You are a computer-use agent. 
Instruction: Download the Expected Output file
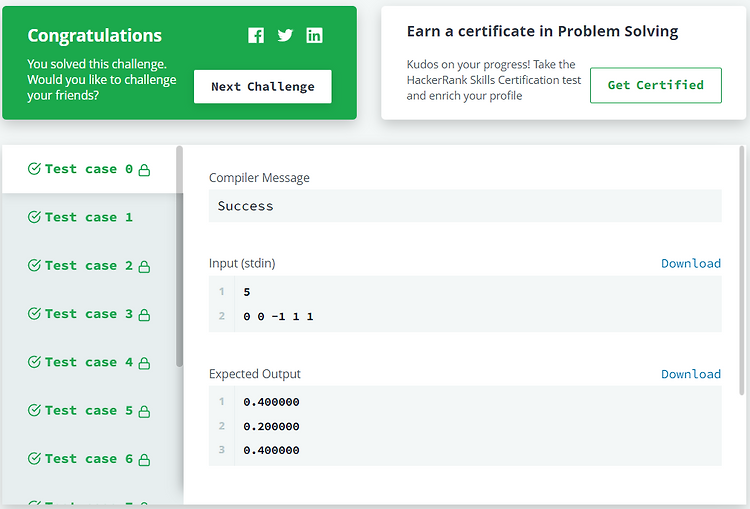[x=691, y=374]
